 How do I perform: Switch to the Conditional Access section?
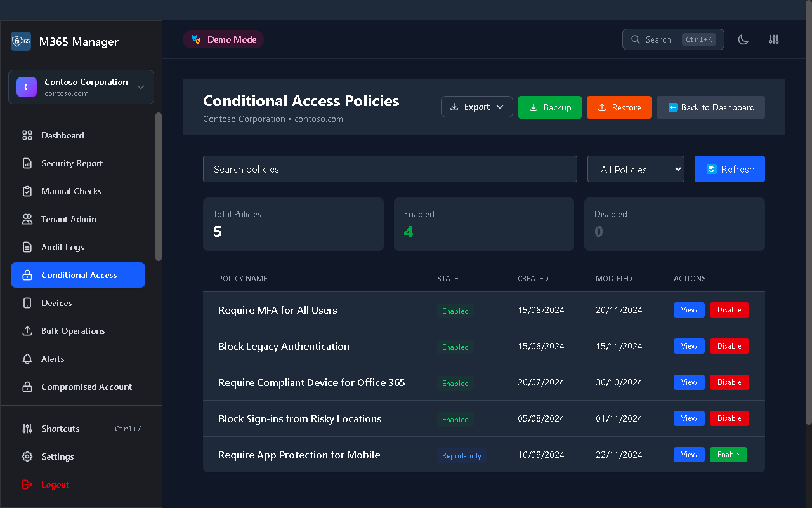pyautogui.click(x=77, y=275)
